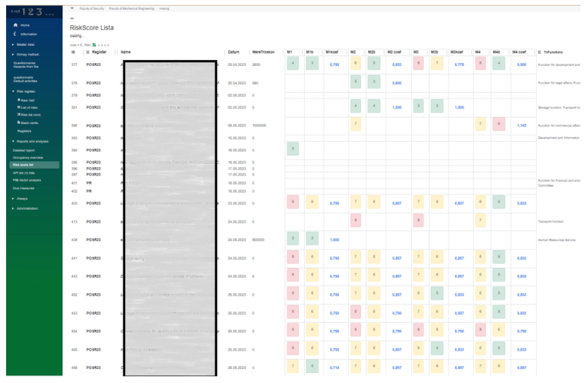Sort by Datum column header
Viewport: 588px width, 383px height.
click(x=233, y=52)
